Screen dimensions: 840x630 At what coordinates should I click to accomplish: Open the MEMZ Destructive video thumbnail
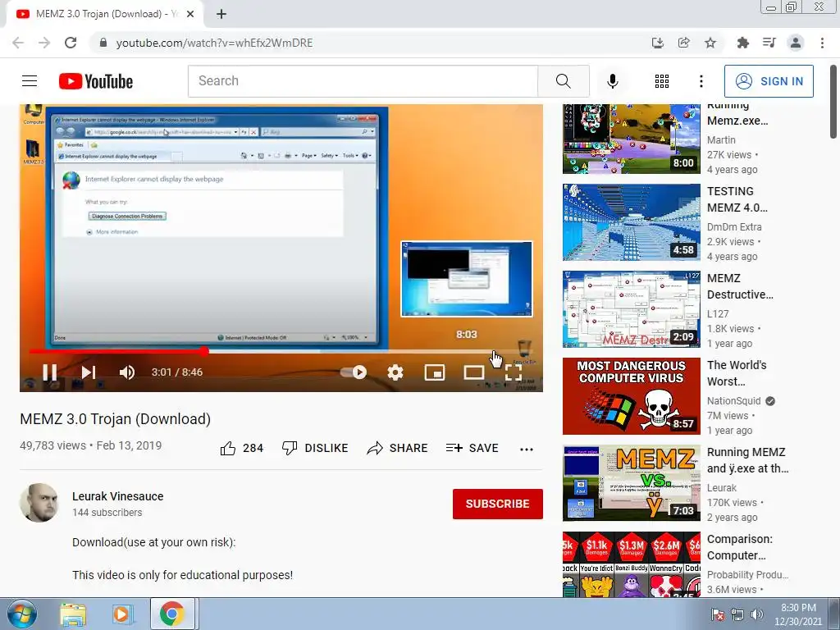[631, 309]
